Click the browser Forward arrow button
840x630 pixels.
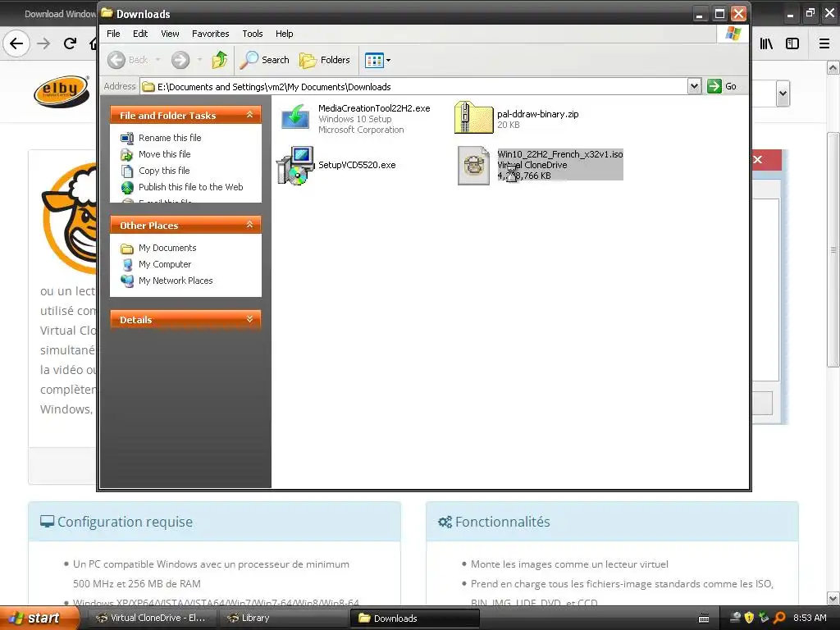click(44, 43)
